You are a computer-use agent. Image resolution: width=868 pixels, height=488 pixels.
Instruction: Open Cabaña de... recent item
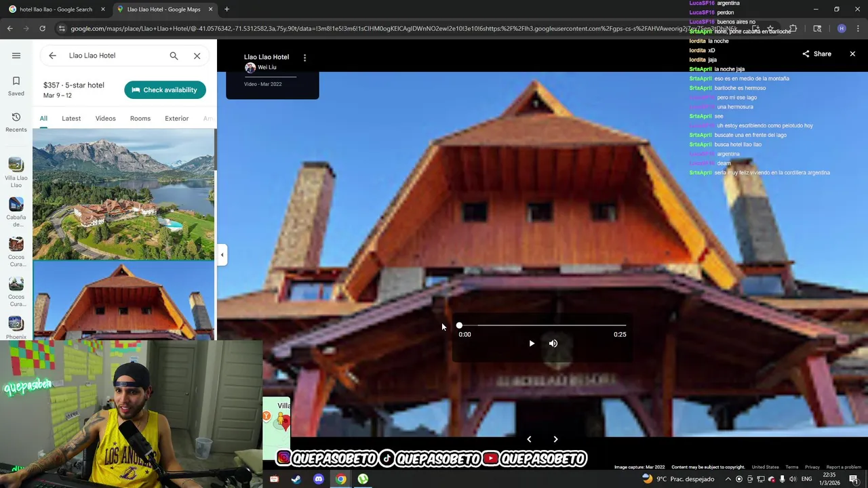coord(16,212)
